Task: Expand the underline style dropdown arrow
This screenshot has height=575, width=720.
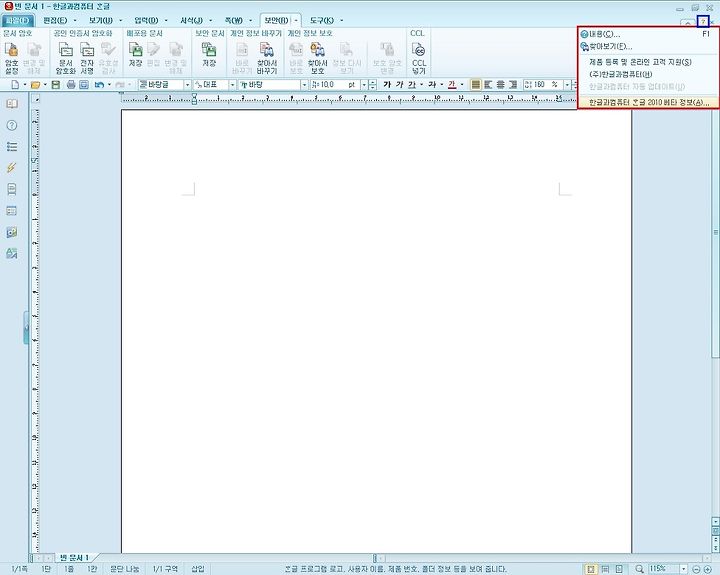Action: 422,85
